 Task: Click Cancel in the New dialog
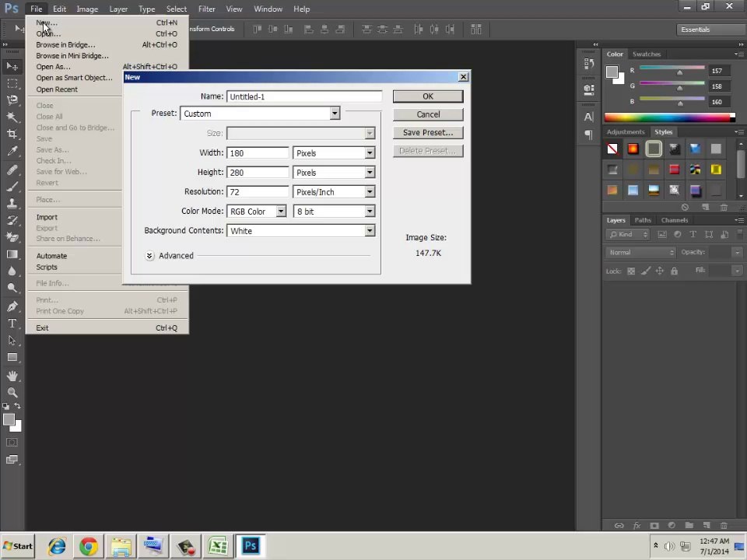tap(428, 114)
